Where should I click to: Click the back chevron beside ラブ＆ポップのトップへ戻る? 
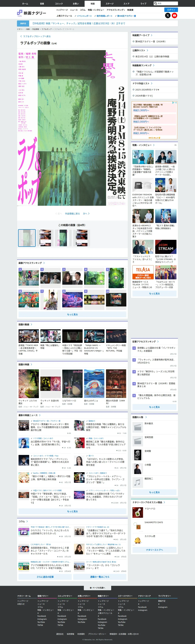21,36
